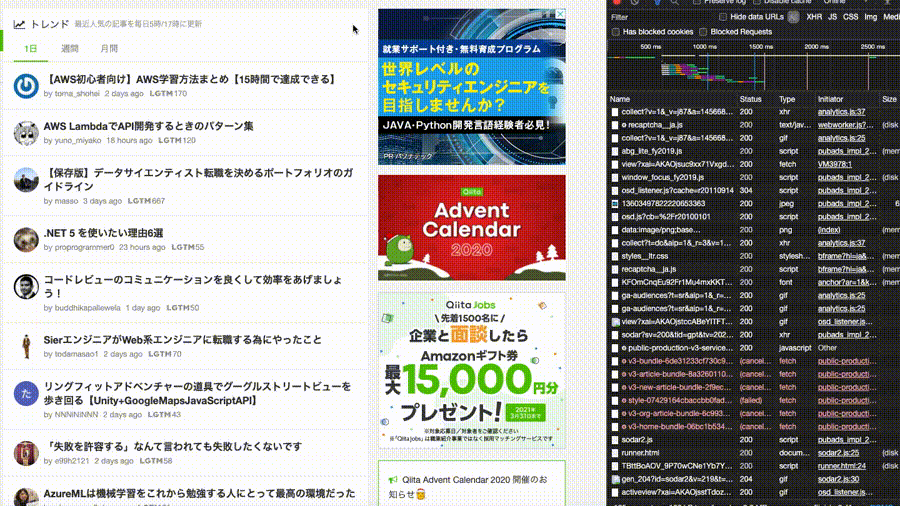Switch to the 月間 trend tab
Screen dimensions: 900x506
pyautogui.click(x=109, y=49)
